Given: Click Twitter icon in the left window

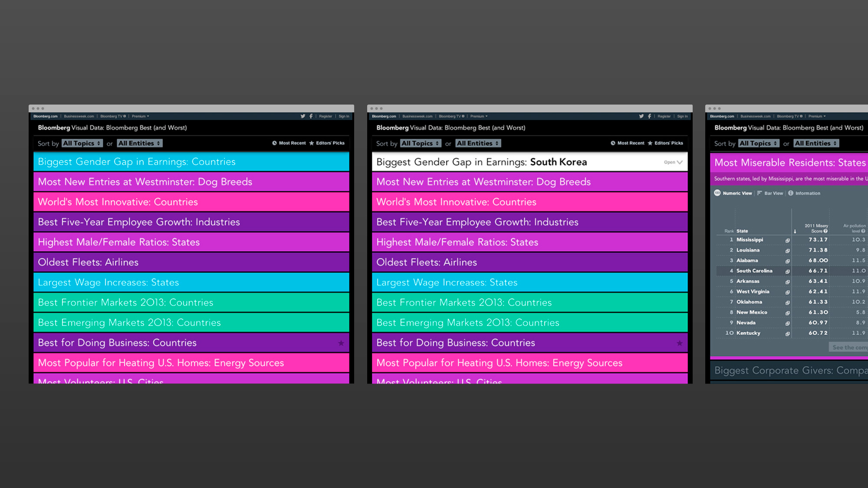Looking at the screenshot, I should click(302, 116).
